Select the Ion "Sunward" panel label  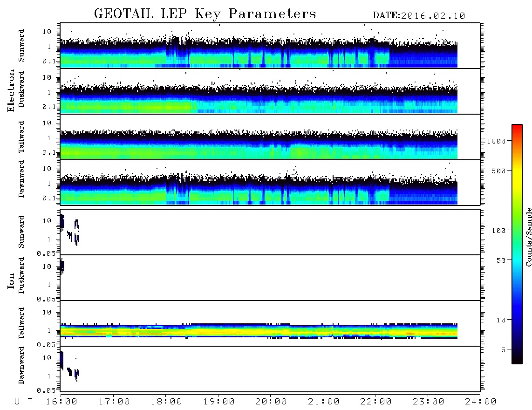tap(21, 232)
